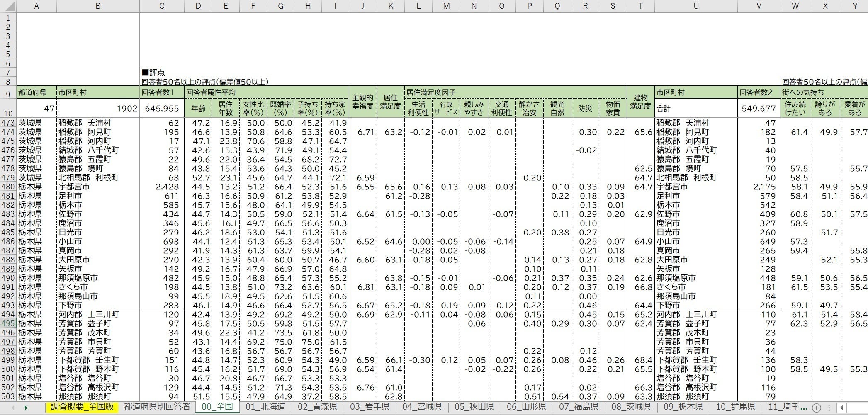Image resolution: width=868 pixels, height=415 pixels.
Task: Select row 10 header
Action: click(x=8, y=109)
